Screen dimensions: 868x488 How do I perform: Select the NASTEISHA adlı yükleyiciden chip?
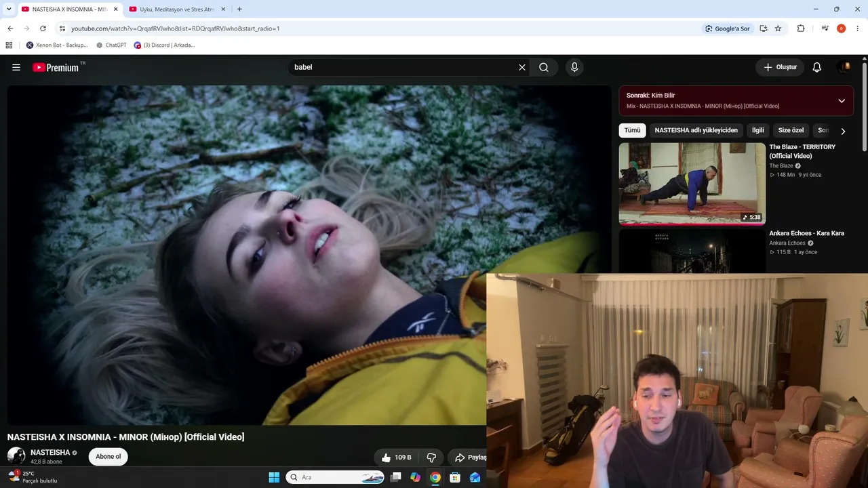point(696,130)
